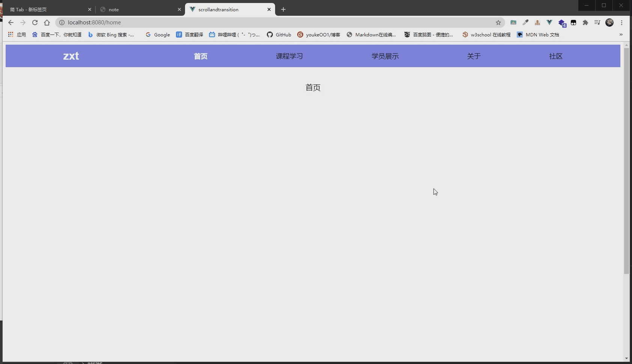Click the zxt logo in navbar
The height and width of the screenshot is (364, 632).
coord(71,56)
